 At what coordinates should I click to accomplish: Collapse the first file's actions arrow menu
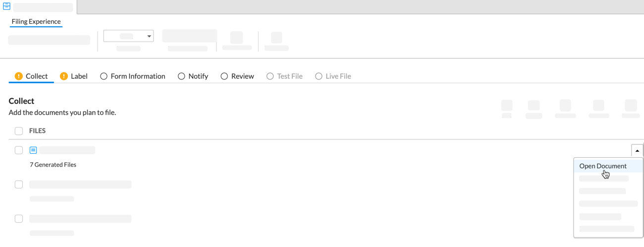point(637,150)
